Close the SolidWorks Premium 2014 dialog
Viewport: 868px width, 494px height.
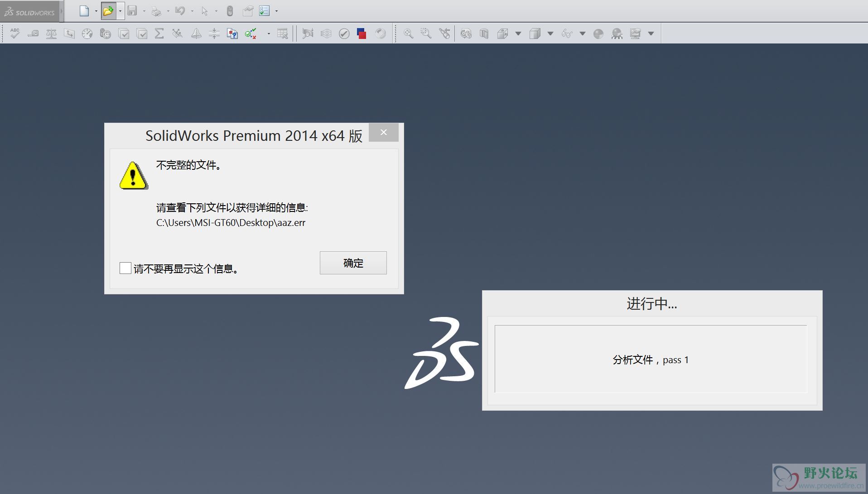384,132
